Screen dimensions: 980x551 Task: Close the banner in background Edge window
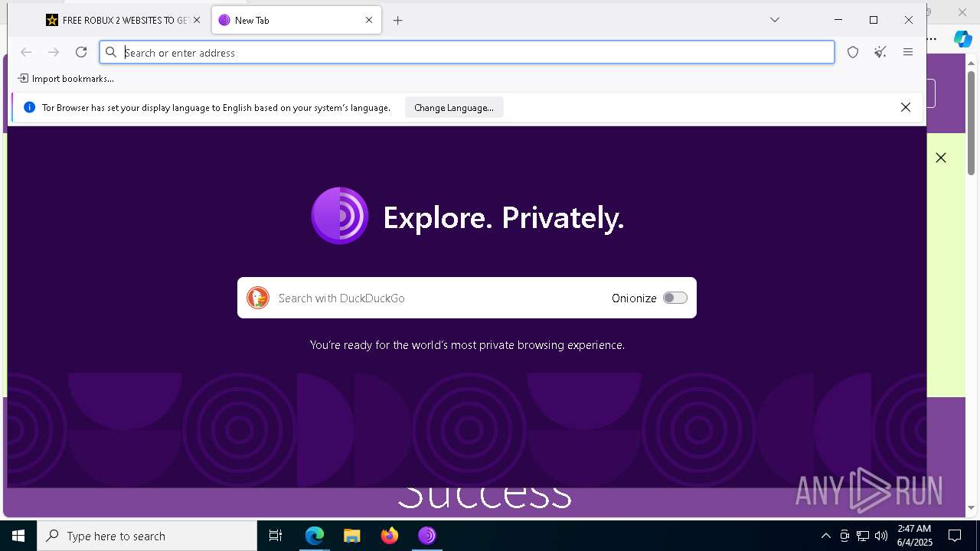[x=941, y=158]
